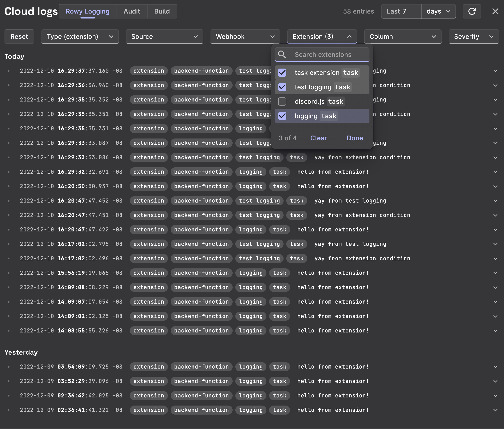This screenshot has height=429, width=504.
Task: Expand the 16:29:35.351 log entry
Action: coord(495,114)
